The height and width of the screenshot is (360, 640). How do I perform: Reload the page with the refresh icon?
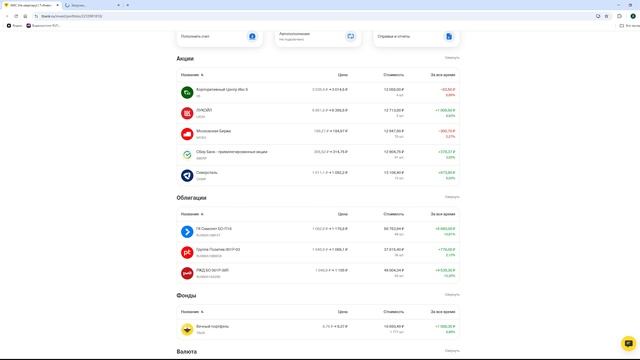pyautogui.click(x=16, y=16)
